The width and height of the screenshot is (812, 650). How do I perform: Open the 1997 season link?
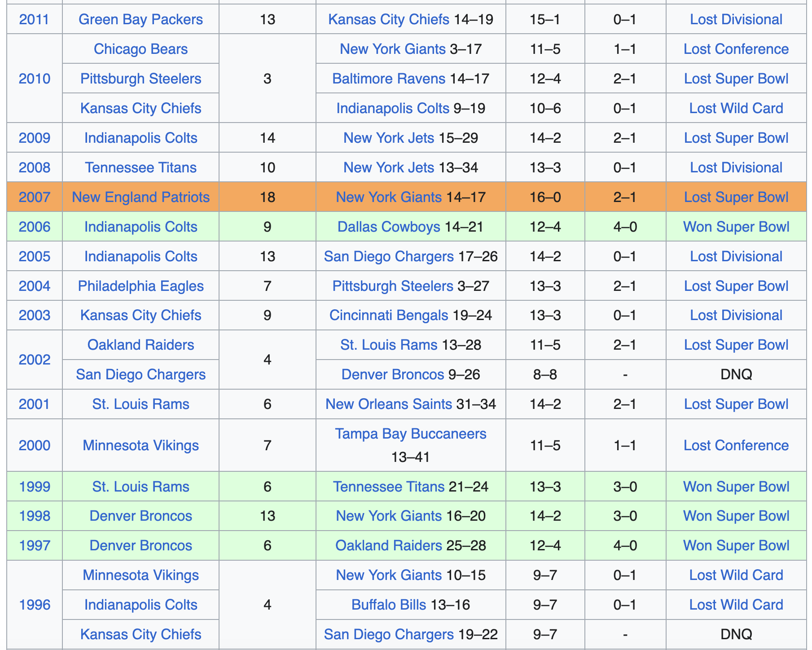coord(34,545)
